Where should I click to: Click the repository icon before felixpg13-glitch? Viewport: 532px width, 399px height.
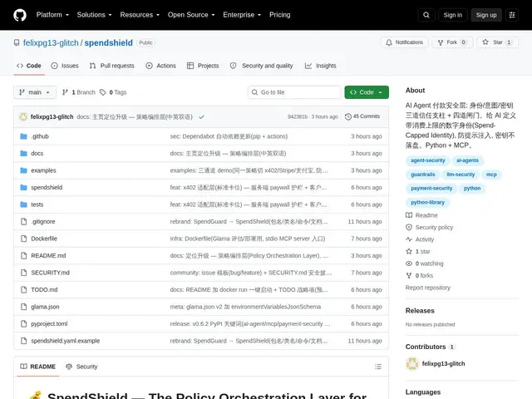[17, 42]
